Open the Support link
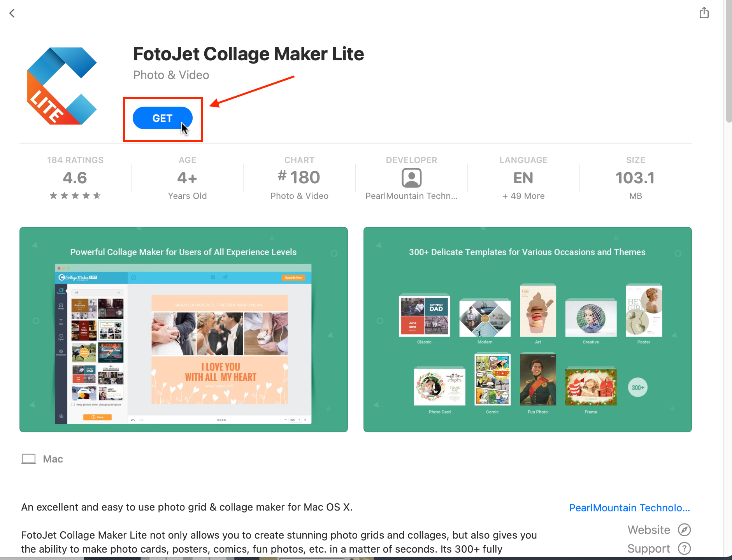This screenshot has width=732, height=560. [649, 548]
